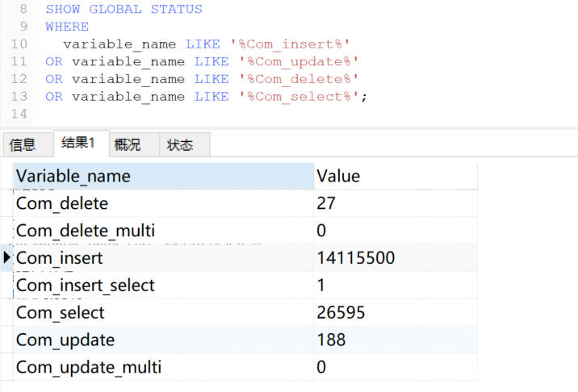Viewport: 578px width, 392px height.
Task: Select the Com_delete cell
Action: pyautogui.click(x=163, y=203)
